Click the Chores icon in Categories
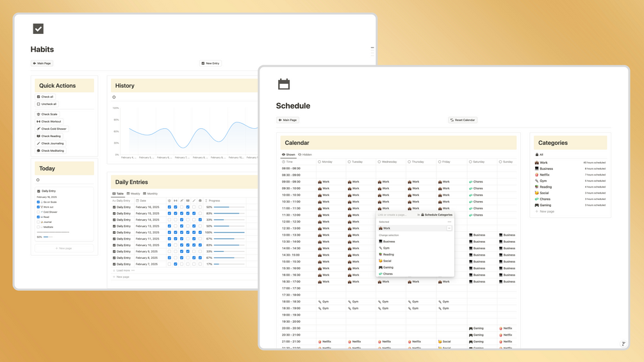This screenshot has height=362, width=644. click(x=537, y=199)
